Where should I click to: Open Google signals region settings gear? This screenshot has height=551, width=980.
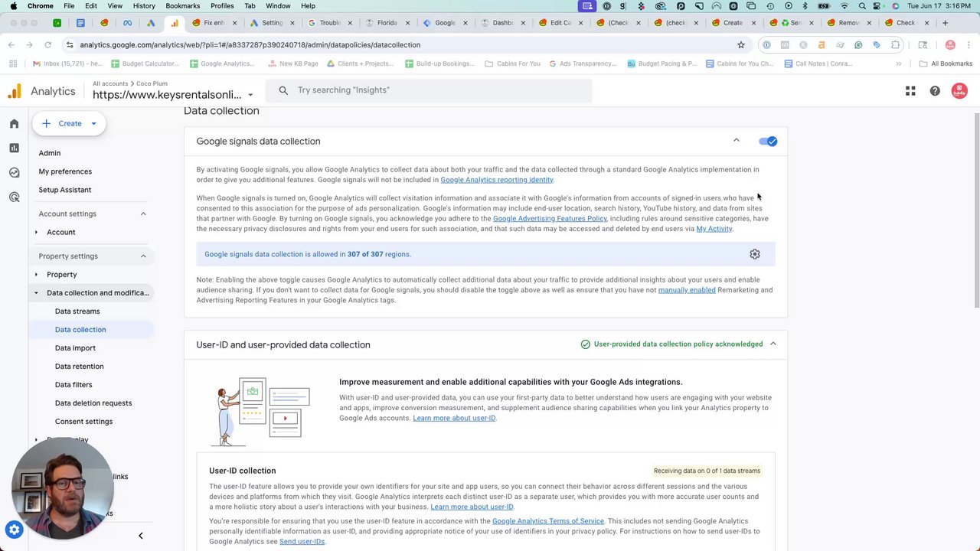pyautogui.click(x=755, y=254)
